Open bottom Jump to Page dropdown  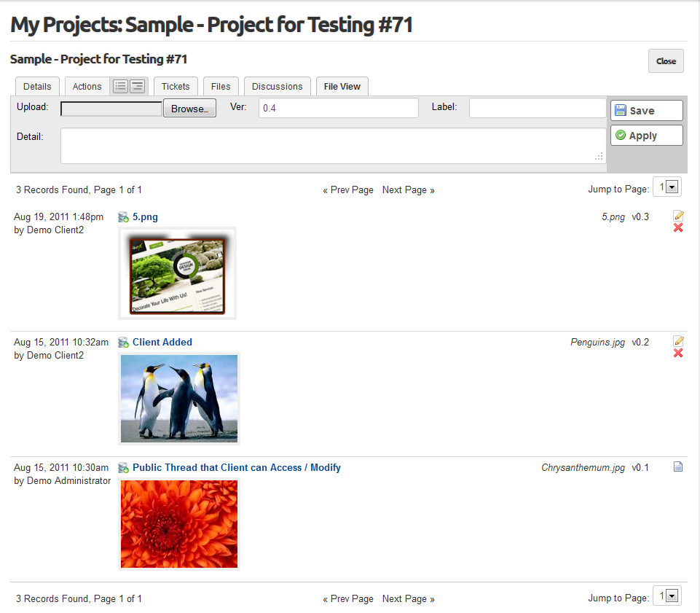[672, 596]
